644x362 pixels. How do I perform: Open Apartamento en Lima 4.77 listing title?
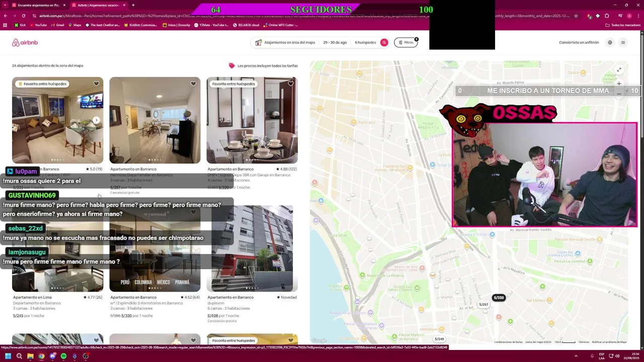[x=32, y=297]
